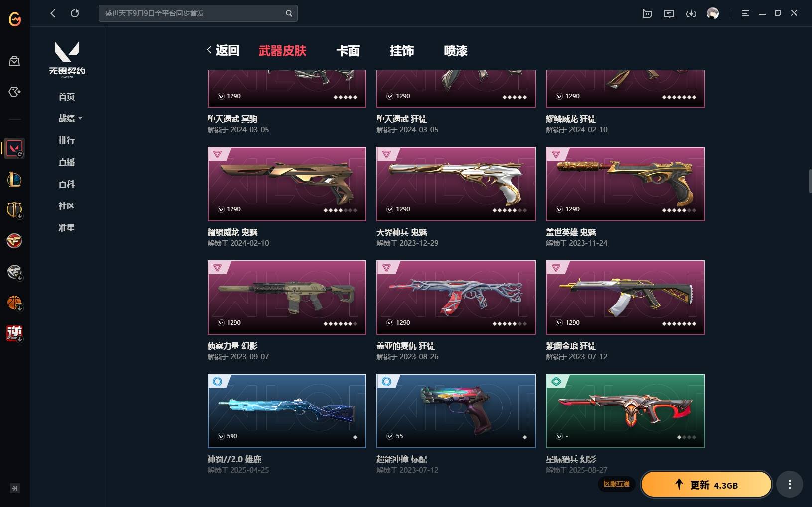Viewport: 812px width, 507px height.
Task: Switch to the 卡面 tab
Action: tap(348, 51)
